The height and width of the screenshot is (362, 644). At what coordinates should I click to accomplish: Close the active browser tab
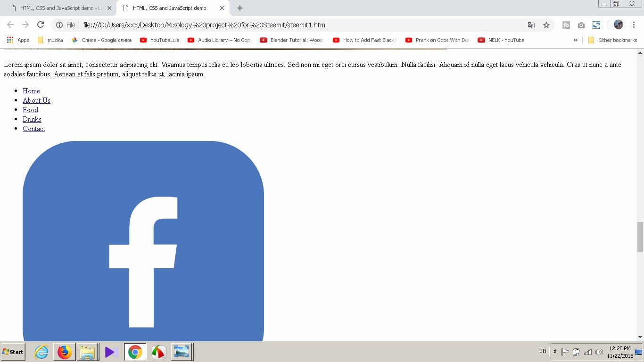click(x=222, y=8)
